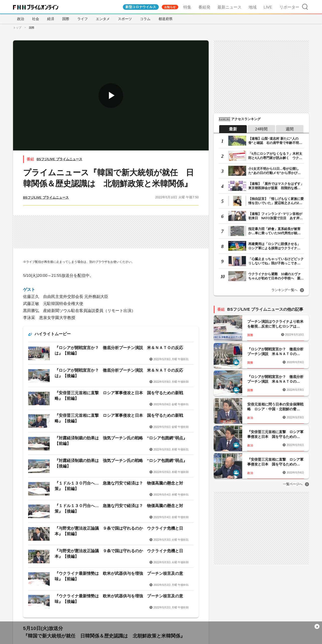Select the ライフ category
Image resolution: width=322 pixels, height=644 pixels.
click(x=83, y=19)
